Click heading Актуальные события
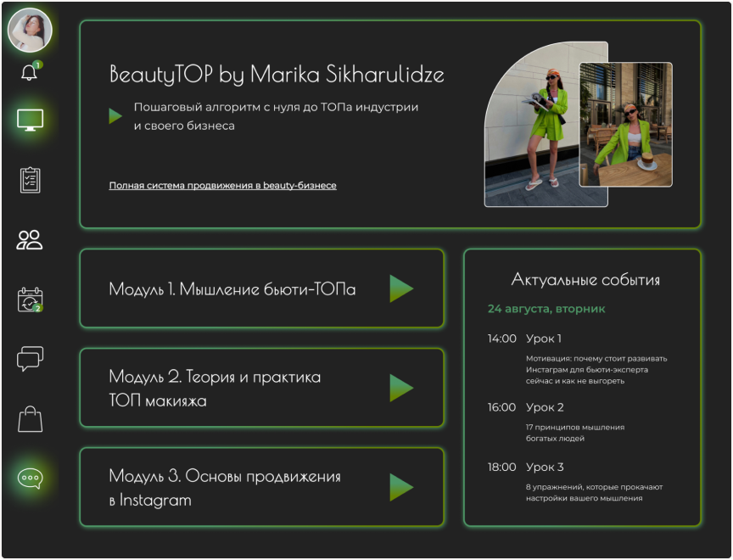The width and height of the screenshot is (733, 560). click(585, 279)
